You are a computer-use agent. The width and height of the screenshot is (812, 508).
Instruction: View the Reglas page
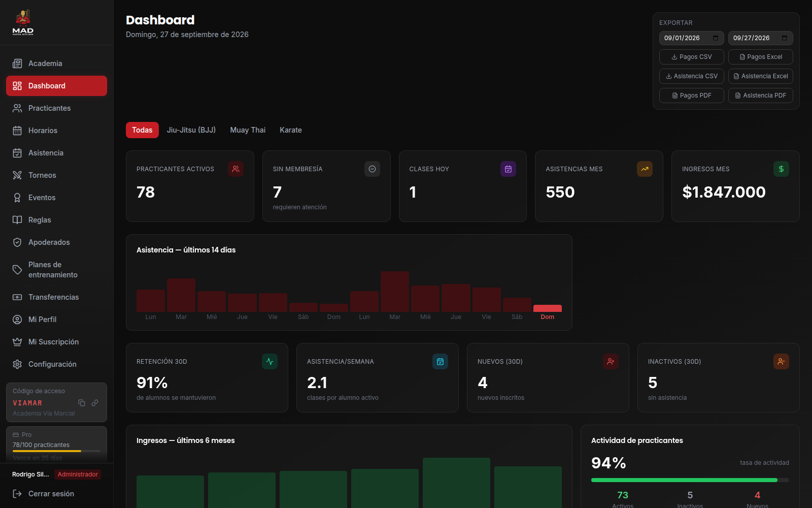point(56,220)
